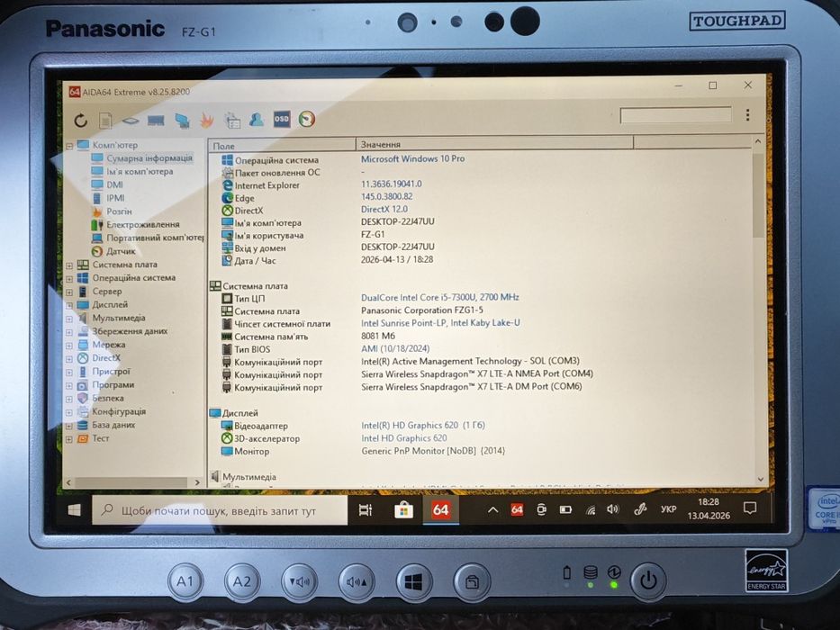Click the tree pane horizontal scroll right arrow

click(197, 482)
